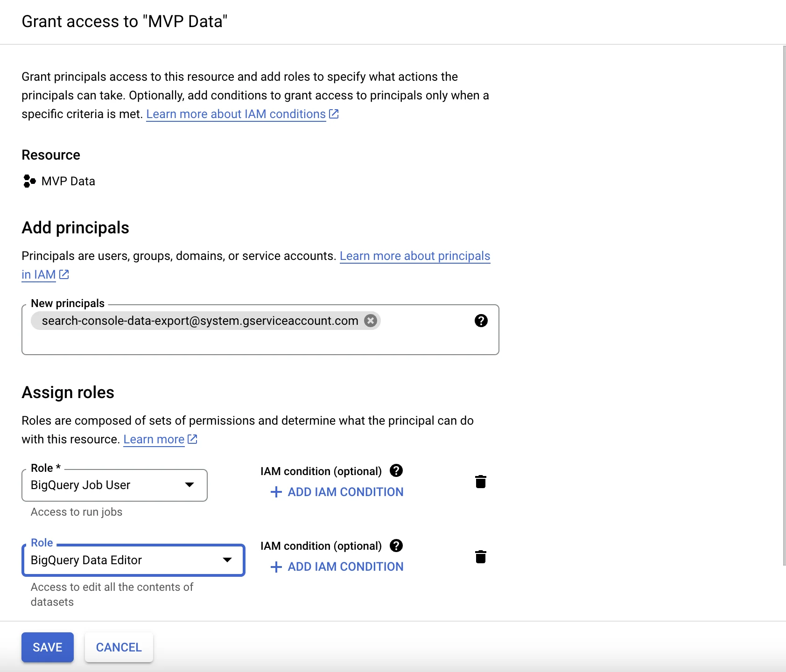Add IAM condition for BigQuery Data Editor

(337, 567)
